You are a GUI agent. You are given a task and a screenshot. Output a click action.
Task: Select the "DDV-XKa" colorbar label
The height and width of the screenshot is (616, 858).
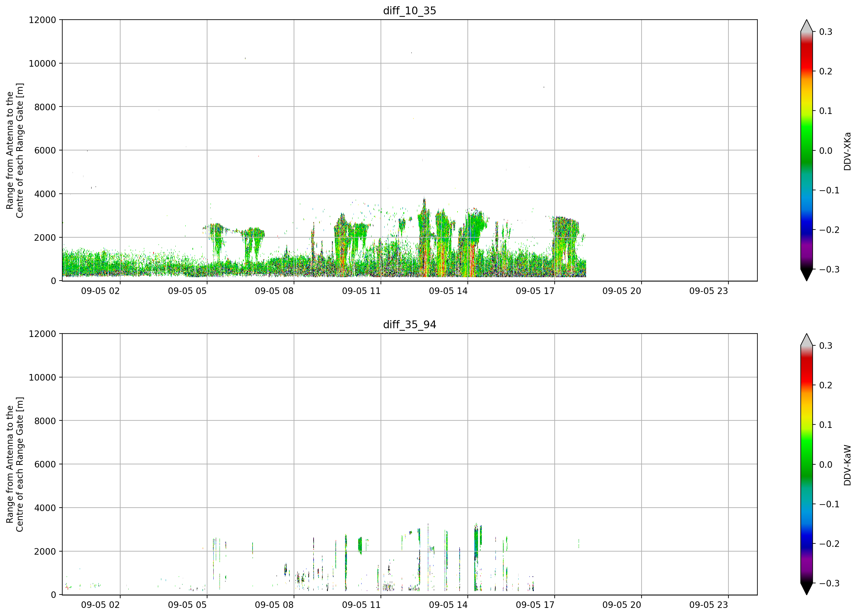847,151
